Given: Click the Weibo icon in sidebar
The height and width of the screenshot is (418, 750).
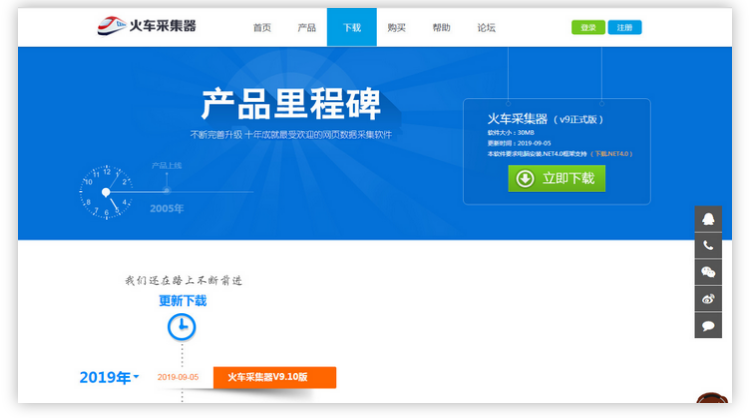Looking at the screenshot, I should tap(708, 299).
